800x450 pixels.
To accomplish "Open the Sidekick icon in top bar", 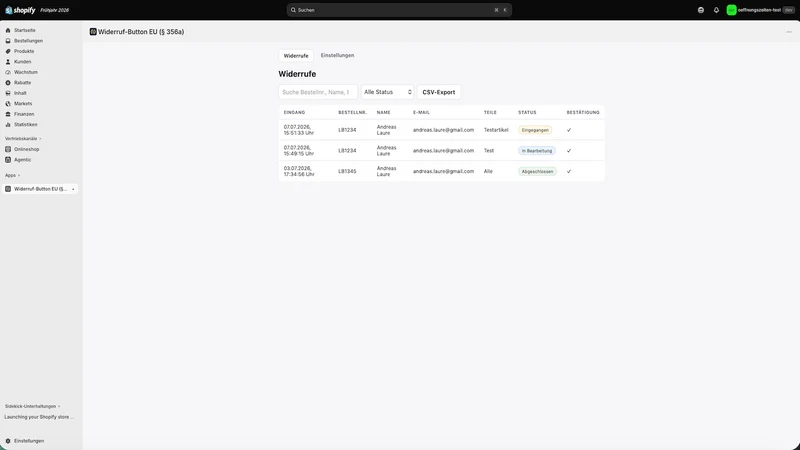I will (701, 10).
